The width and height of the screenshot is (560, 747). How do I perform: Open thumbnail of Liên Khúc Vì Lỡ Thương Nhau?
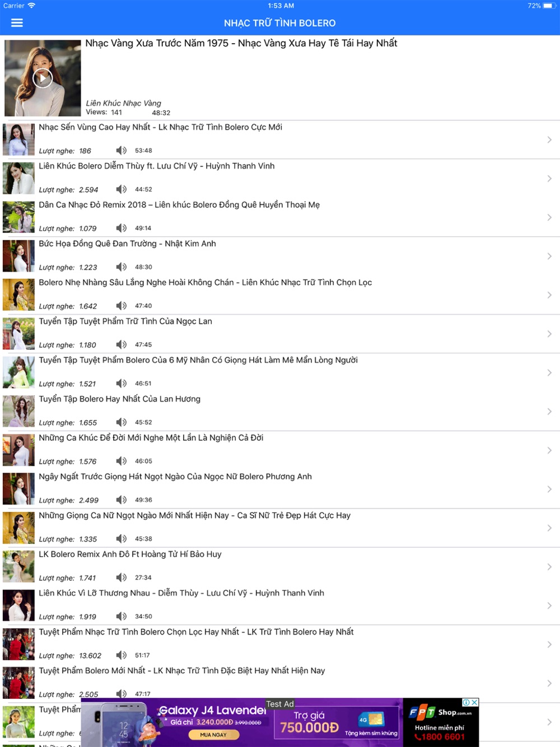pos(18,605)
